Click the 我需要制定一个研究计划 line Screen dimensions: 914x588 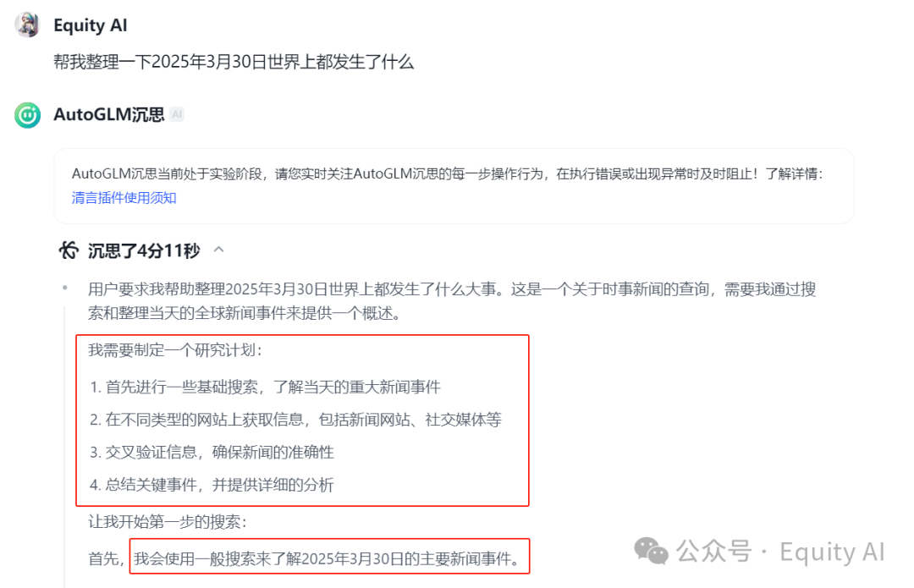tap(175, 350)
